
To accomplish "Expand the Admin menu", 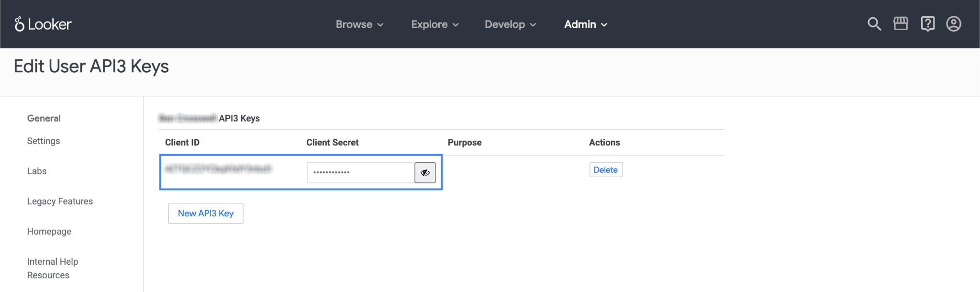I will (586, 24).
